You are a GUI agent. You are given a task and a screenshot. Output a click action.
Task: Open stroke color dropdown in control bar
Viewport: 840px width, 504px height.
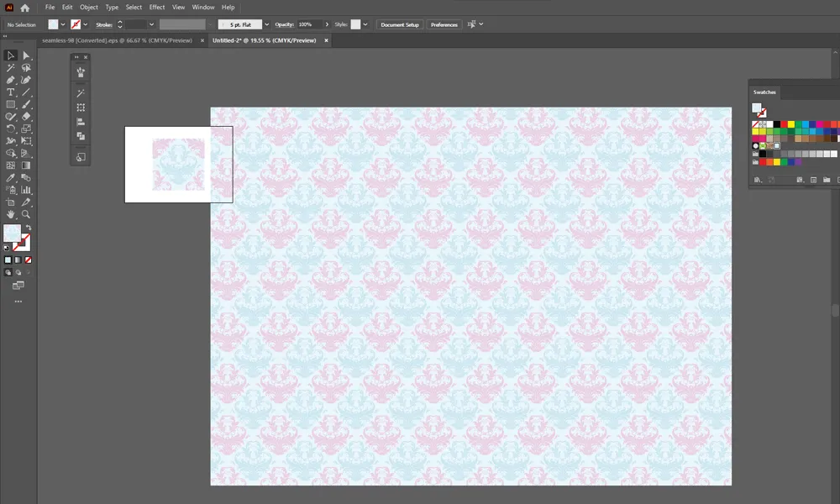85,24
